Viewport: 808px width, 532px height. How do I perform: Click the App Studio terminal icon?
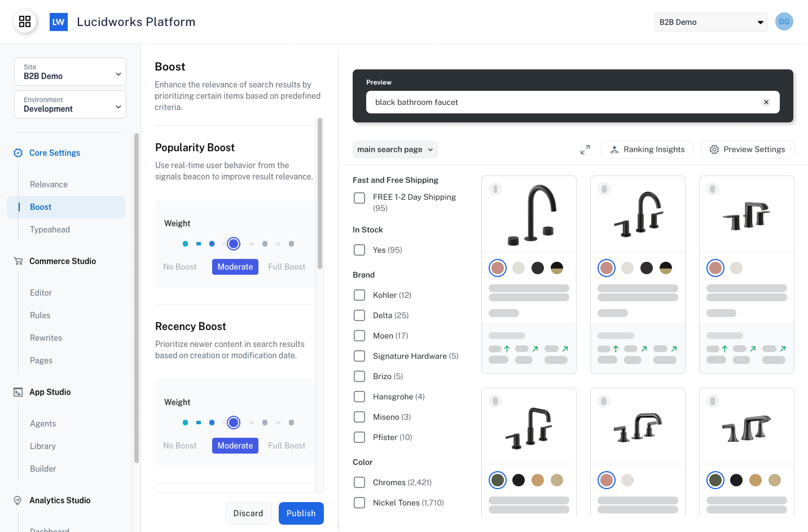[18, 392]
